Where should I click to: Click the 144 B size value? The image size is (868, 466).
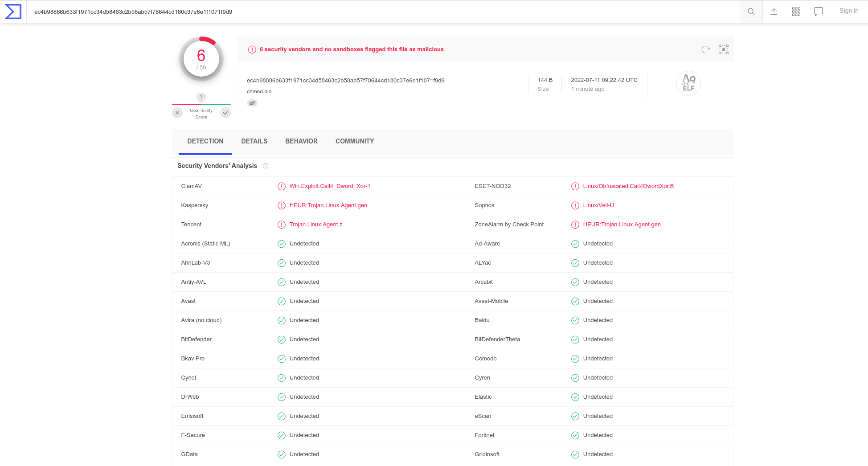(545, 80)
